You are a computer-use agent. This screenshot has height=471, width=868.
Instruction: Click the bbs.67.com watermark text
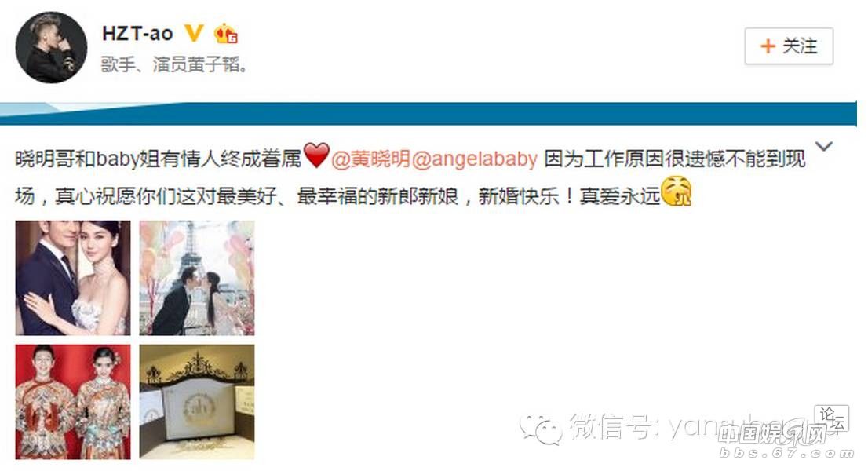click(x=786, y=454)
